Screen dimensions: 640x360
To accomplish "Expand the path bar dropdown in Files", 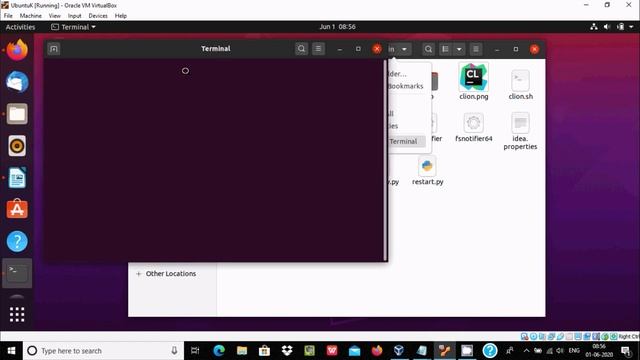I will (x=404, y=49).
